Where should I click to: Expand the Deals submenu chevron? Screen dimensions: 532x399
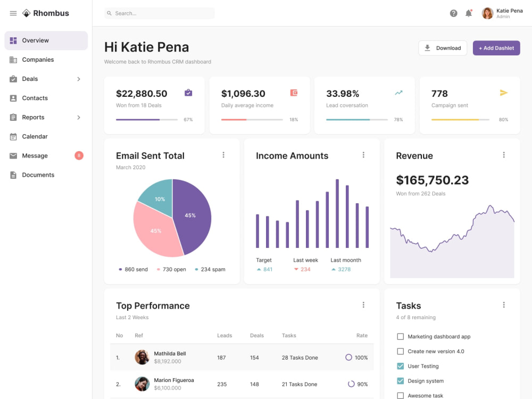79,79
